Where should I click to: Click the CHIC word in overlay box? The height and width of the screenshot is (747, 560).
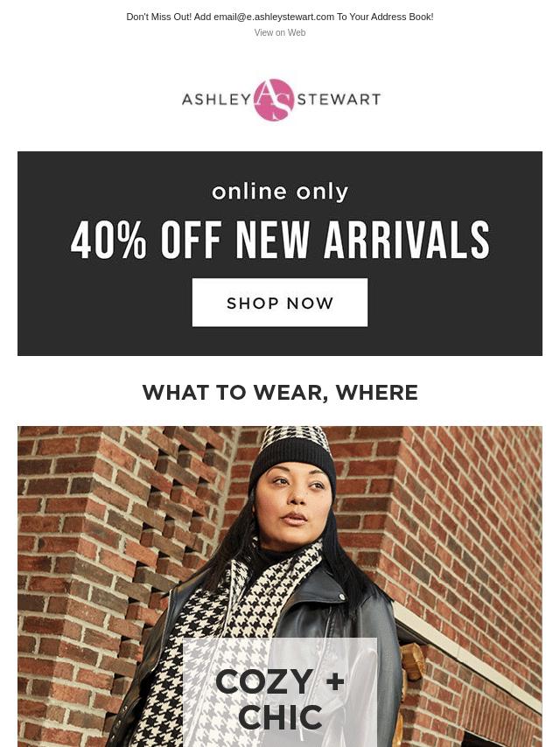pos(280,718)
